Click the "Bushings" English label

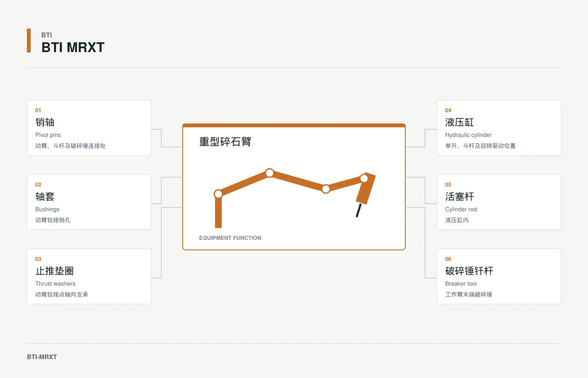pyautogui.click(x=47, y=209)
